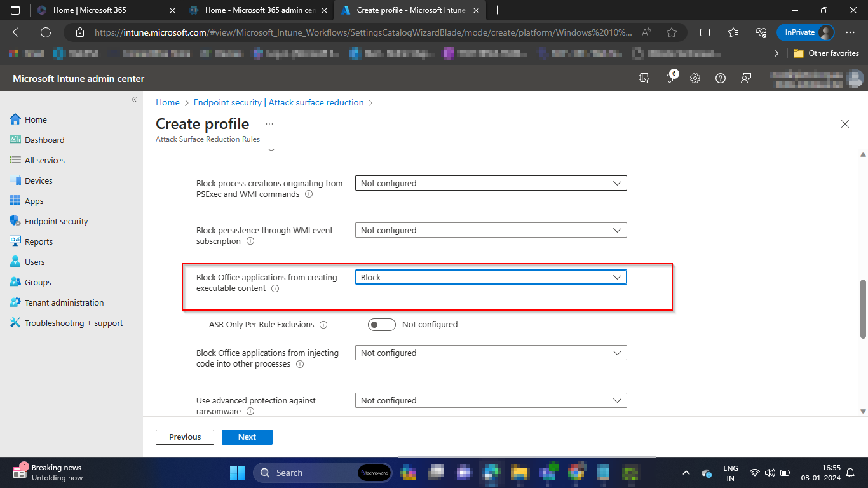
Task: Open the feedback icon in header
Action: [x=746, y=78]
